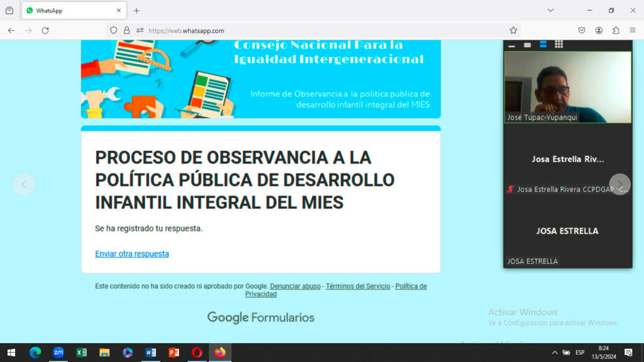Click the tracking protection shield icon

point(114,30)
